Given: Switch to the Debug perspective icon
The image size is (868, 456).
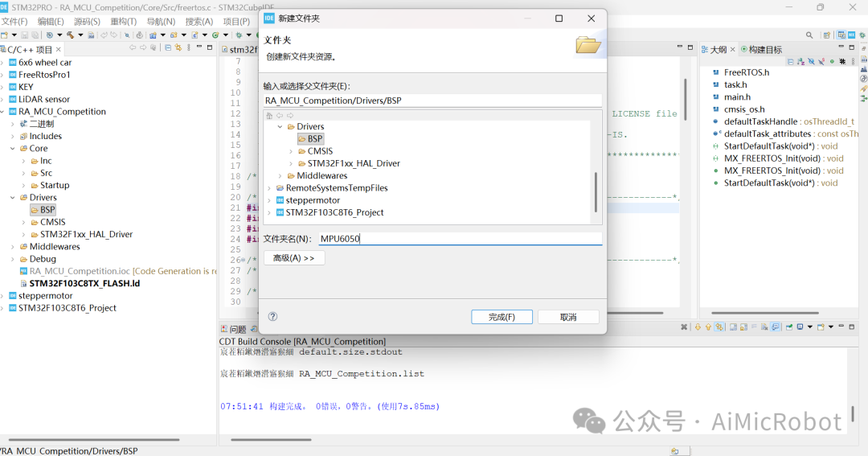Looking at the screenshot, I should [862, 35].
